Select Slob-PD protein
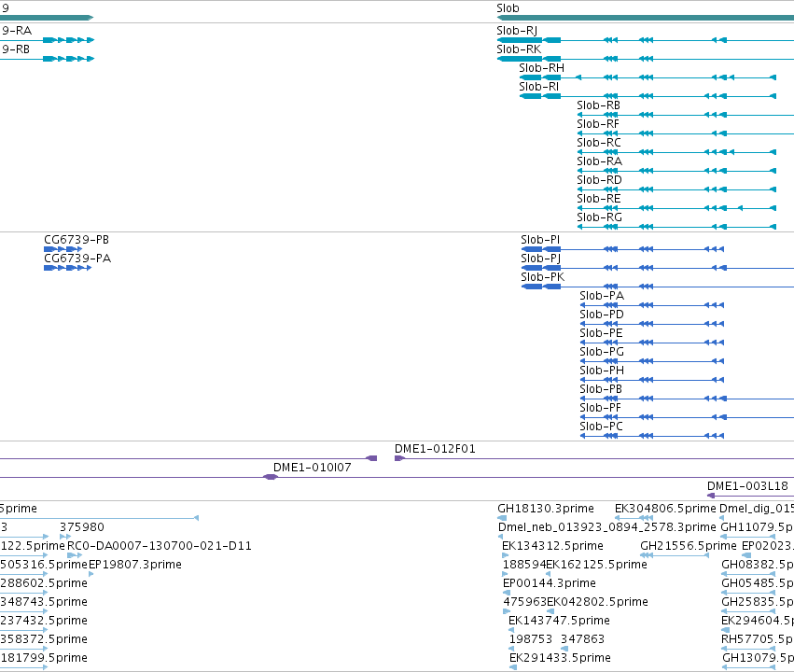The width and height of the screenshot is (794, 672). click(602, 315)
